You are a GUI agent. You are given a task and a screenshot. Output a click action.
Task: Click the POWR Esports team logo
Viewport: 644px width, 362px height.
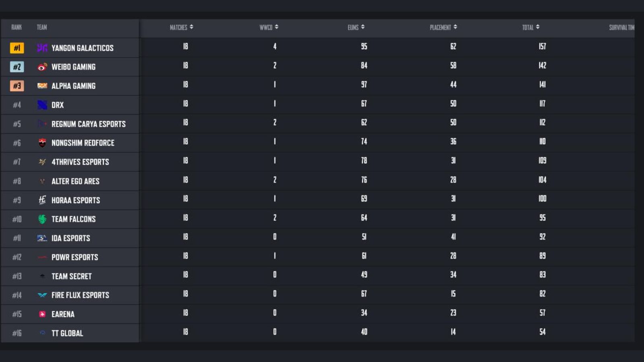(x=42, y=257)
